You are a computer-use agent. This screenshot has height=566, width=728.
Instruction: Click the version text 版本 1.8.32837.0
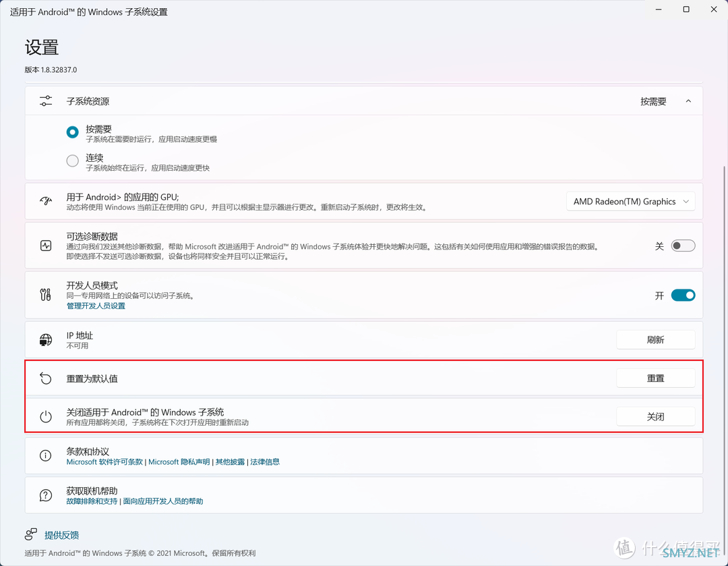[51, 69]
